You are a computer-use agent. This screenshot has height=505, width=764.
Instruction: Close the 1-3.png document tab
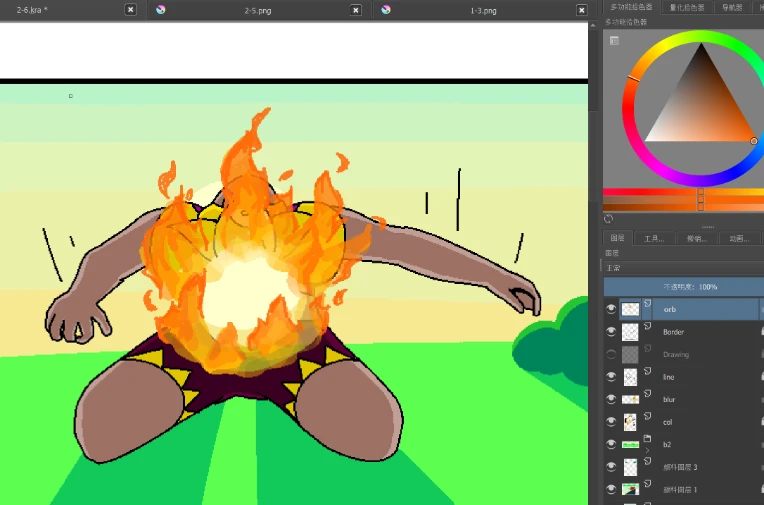pos(582,10)
